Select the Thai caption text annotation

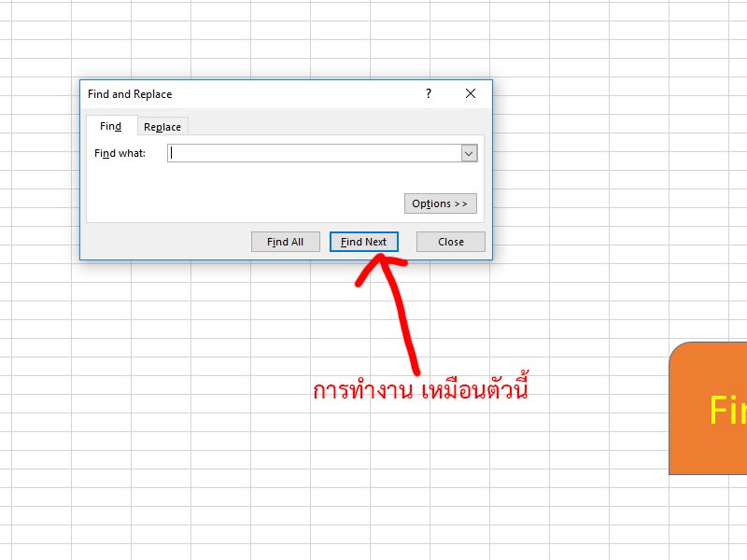[422, 393]
